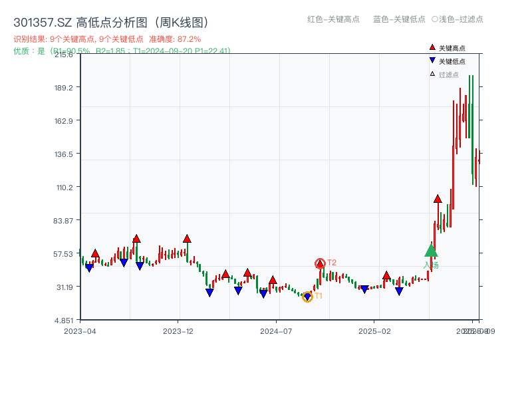Select key high marker in March 2025
The width and height of the screenshot is (532, 399).
[386, 275]
